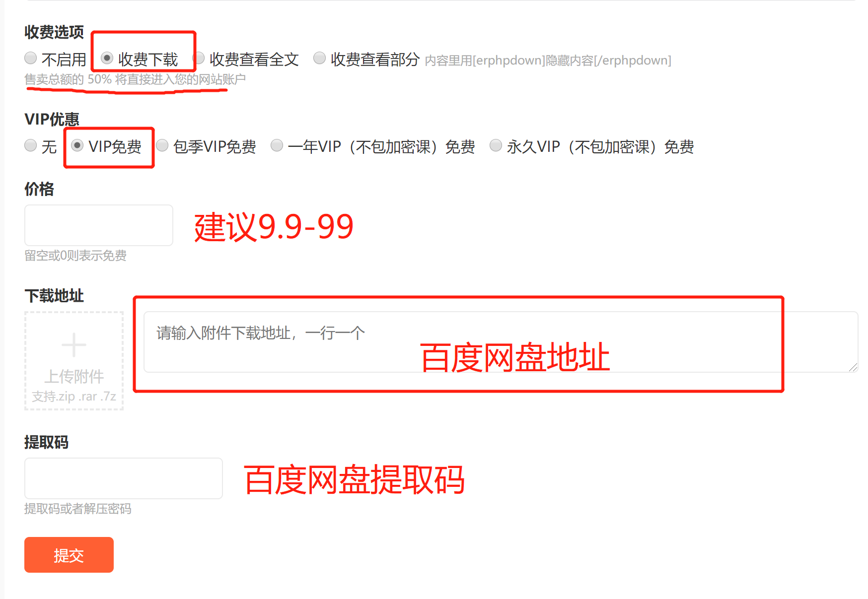Click the textarea resize handle corner
This screenshot has width=868, height=599.
(x=853, y=367)
